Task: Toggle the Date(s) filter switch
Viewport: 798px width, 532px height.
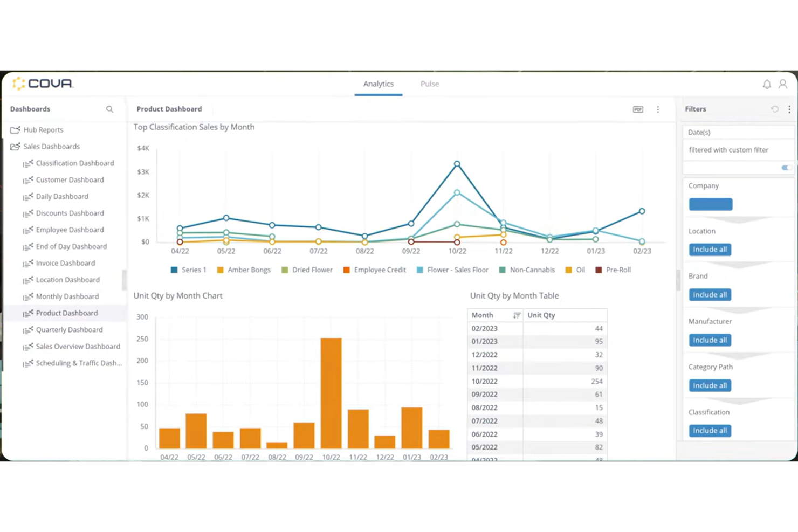Action: pos(787,168)
